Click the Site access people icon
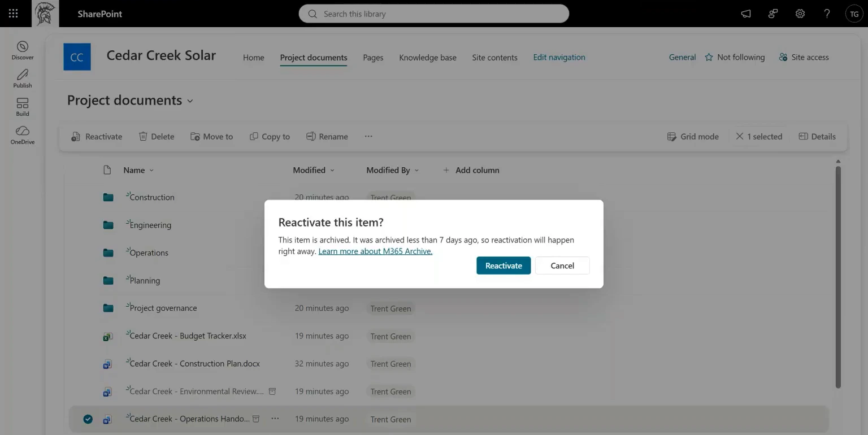Viewport: 868px width, 435px height. pyautogui.click(x=783, y=57)
